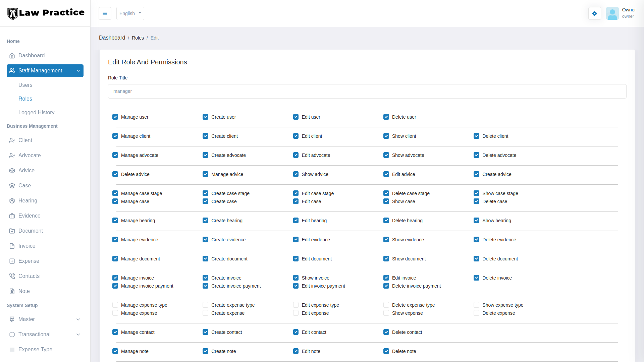The height and width of the screenshot is (362, 644).
Task: Click the Role Title input field
Action: pyautogui.click(x=367, y=92)
